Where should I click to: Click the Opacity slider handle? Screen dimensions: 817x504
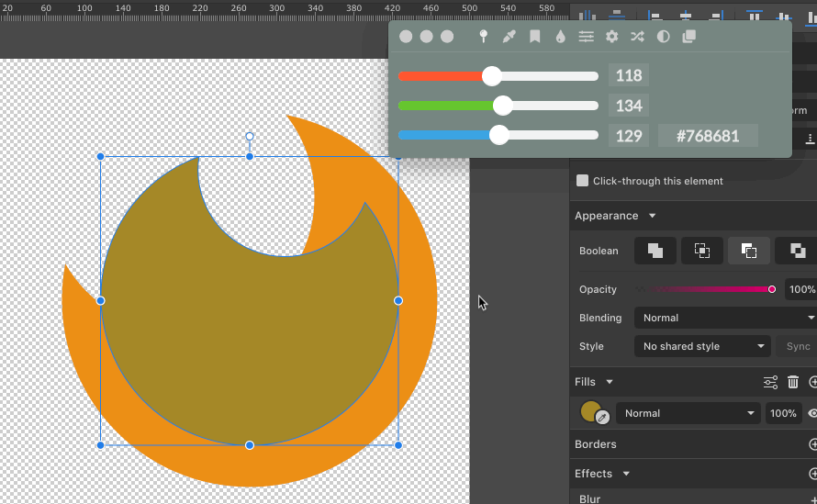(x=772, y=289)
